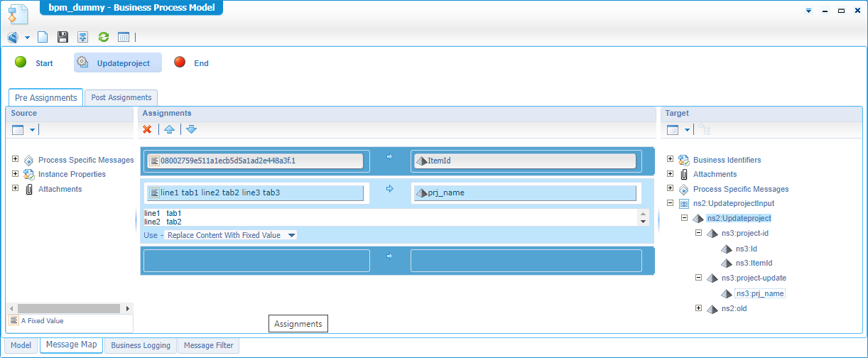Open the dropdown arrow beside the back icon
The image size is (868, 358).
(28, 37)
